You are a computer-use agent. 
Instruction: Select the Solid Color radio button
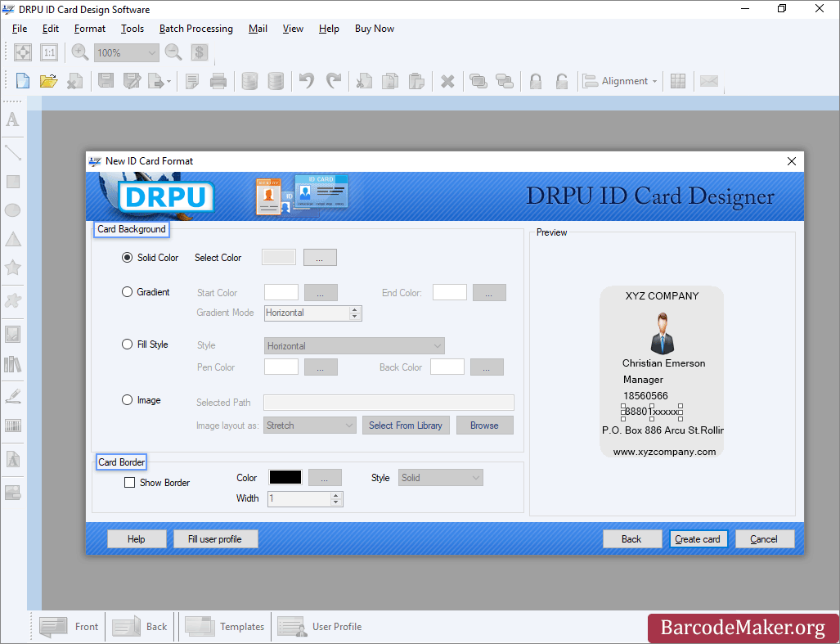pos(127,258)
